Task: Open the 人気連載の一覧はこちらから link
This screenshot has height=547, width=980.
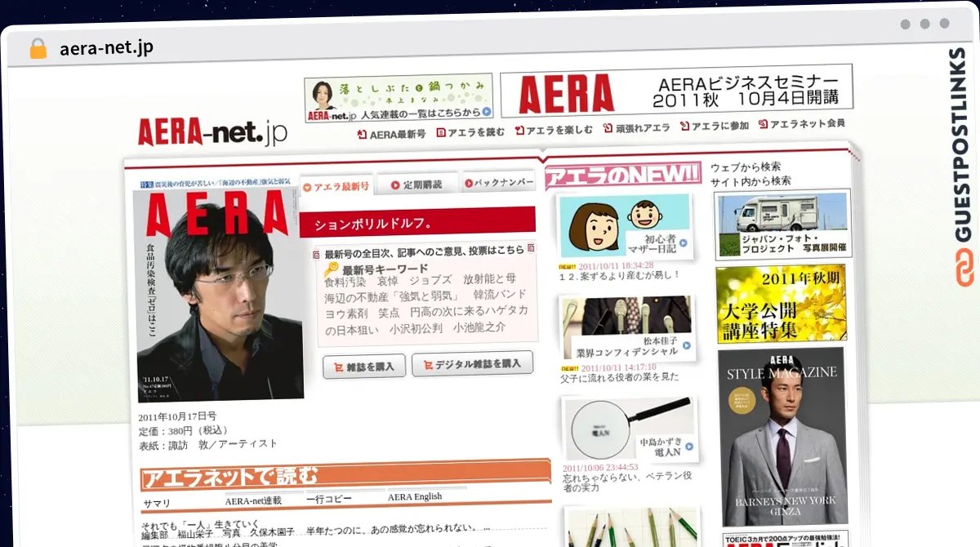Action: (421, 113)
